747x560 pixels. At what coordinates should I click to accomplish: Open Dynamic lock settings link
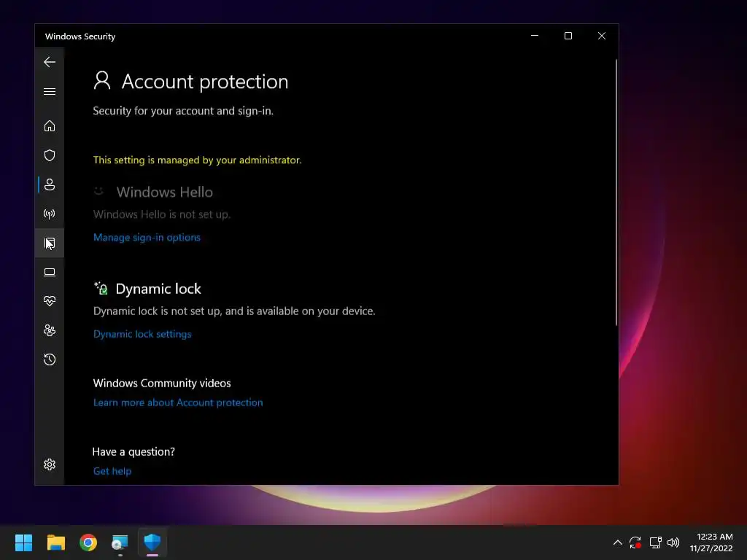(x=142, y=334)
